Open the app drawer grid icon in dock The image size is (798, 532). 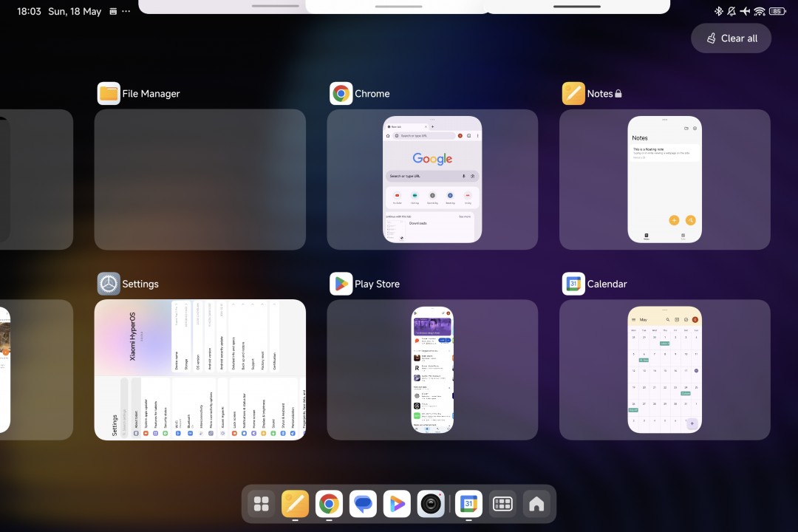261,504
